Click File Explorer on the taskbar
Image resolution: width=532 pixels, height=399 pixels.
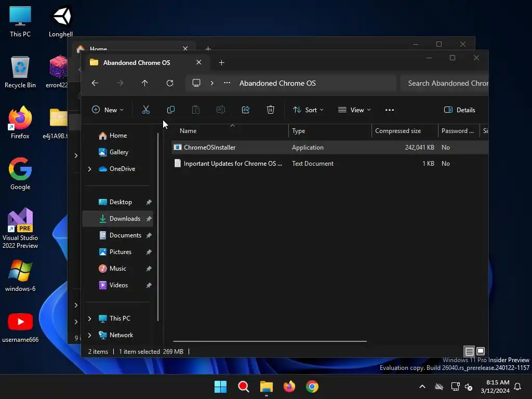[267, 387]
